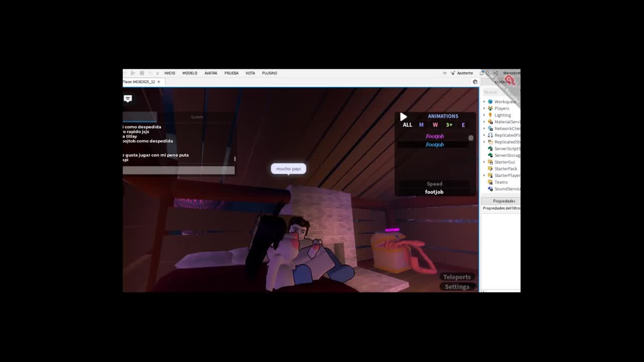Click the Asistente sparkle icon
644x362 pixels.
click(453, 73)
